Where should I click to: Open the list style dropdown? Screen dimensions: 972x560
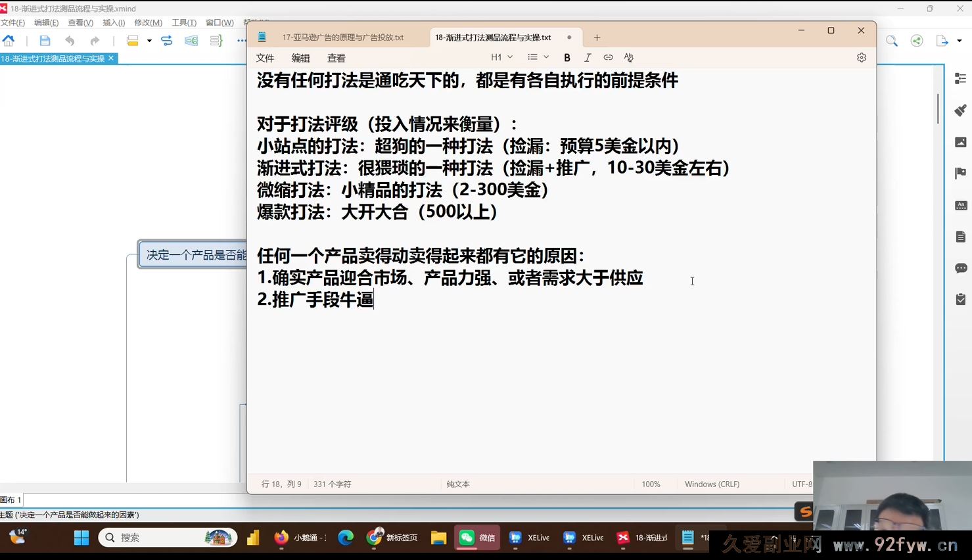[538, 57]
